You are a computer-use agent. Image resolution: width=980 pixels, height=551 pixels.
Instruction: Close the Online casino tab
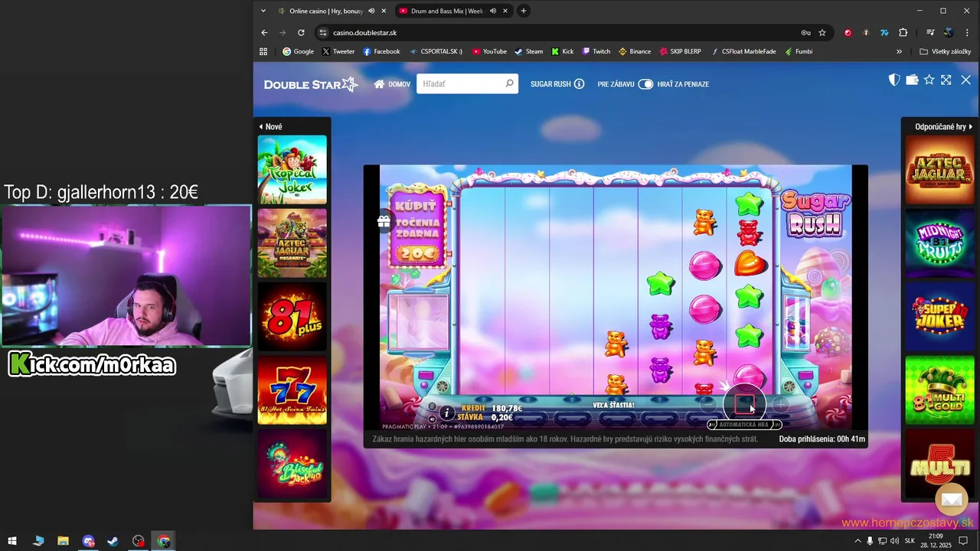coord(384,11)
